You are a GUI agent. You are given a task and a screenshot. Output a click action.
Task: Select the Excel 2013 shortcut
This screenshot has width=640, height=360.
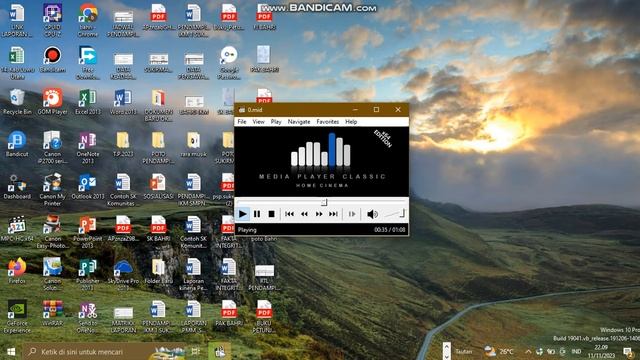tap(87, 102)
